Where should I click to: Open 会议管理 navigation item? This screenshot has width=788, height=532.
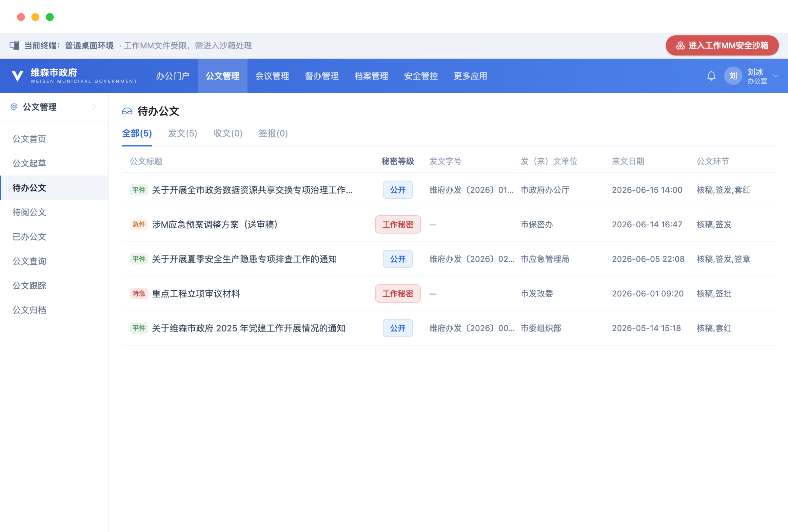(x=272, y=76)
